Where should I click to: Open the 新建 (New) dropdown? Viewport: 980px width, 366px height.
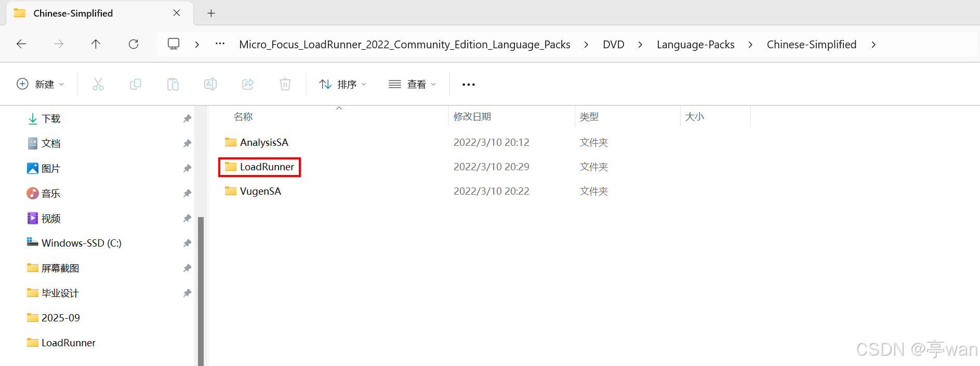point(41,84)
